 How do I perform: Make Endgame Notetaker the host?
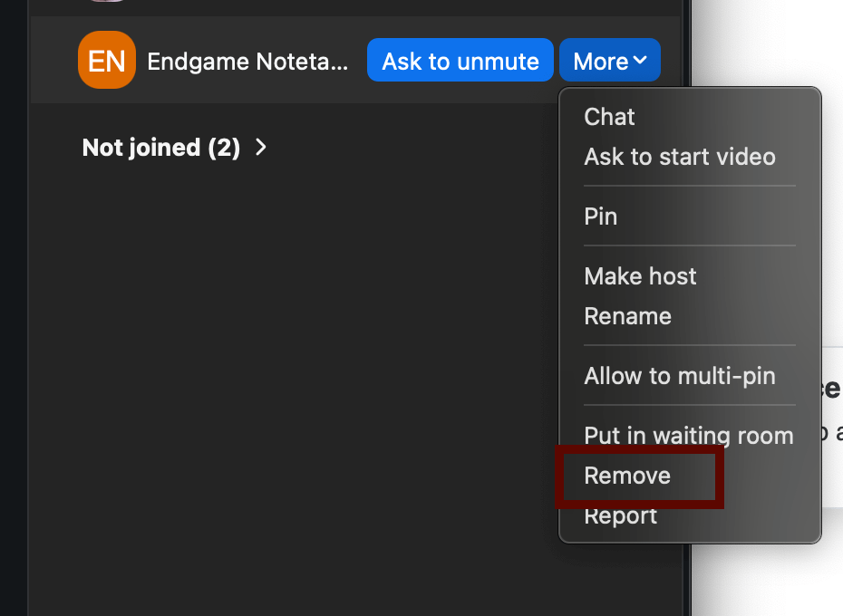point(640,276)
